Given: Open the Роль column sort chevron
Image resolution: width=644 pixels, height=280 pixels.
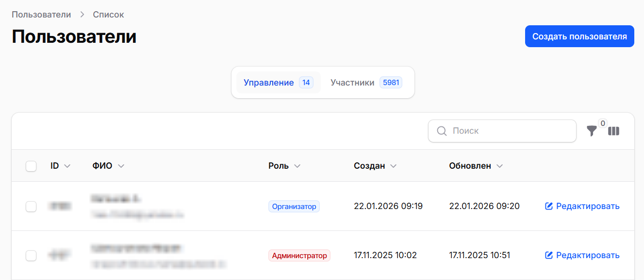Looking at the screenshot, I should click(297, 166).
